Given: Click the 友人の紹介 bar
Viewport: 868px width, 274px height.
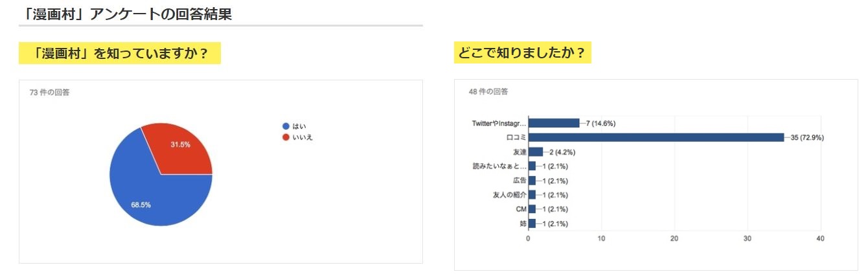Looking at the screenshot, I should tap(532, 195).
